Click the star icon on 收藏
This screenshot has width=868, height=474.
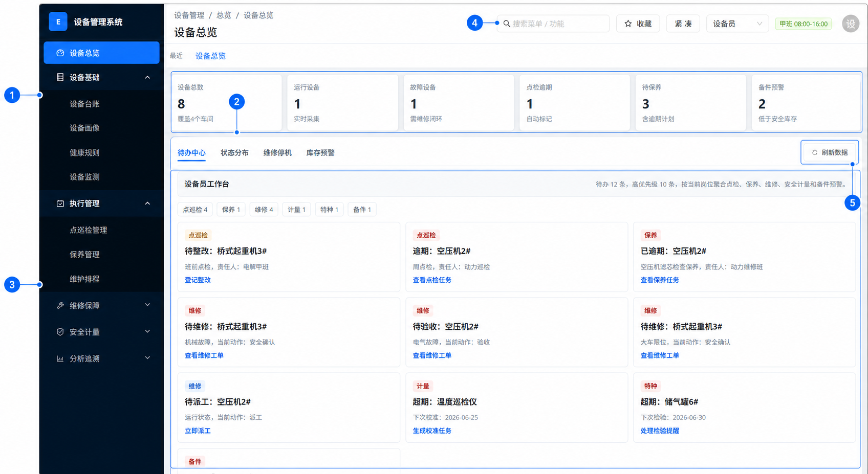(x=628, y=24)
